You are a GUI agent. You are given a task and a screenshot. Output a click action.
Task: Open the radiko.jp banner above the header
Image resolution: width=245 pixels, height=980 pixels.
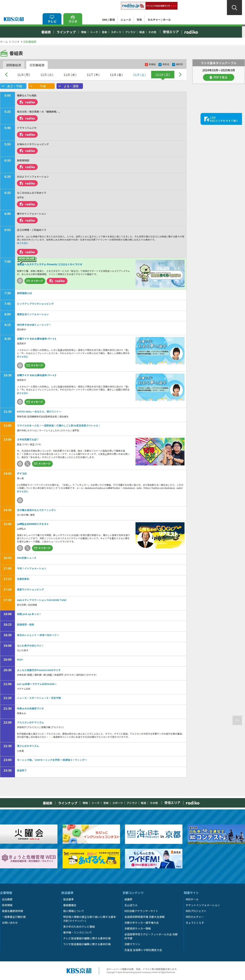coord(149,6)
